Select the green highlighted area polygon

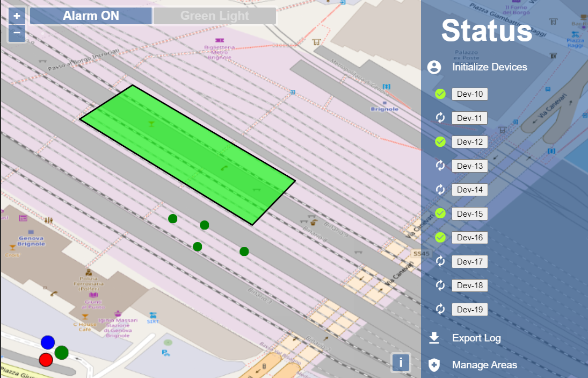coord(187,154)
